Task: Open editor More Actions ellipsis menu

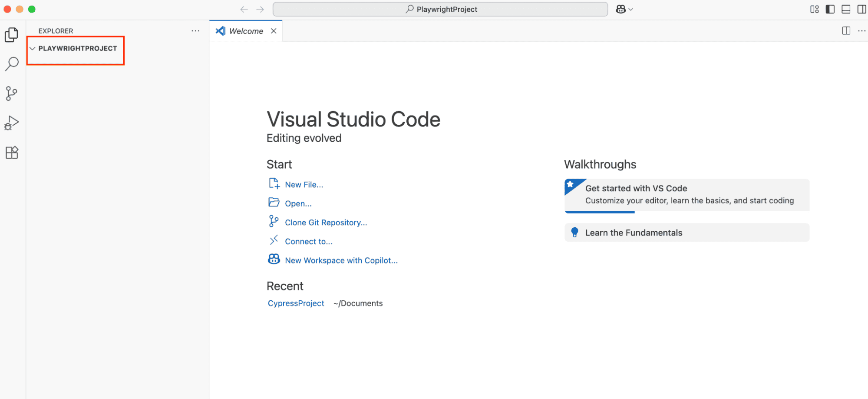Action: 861,31
